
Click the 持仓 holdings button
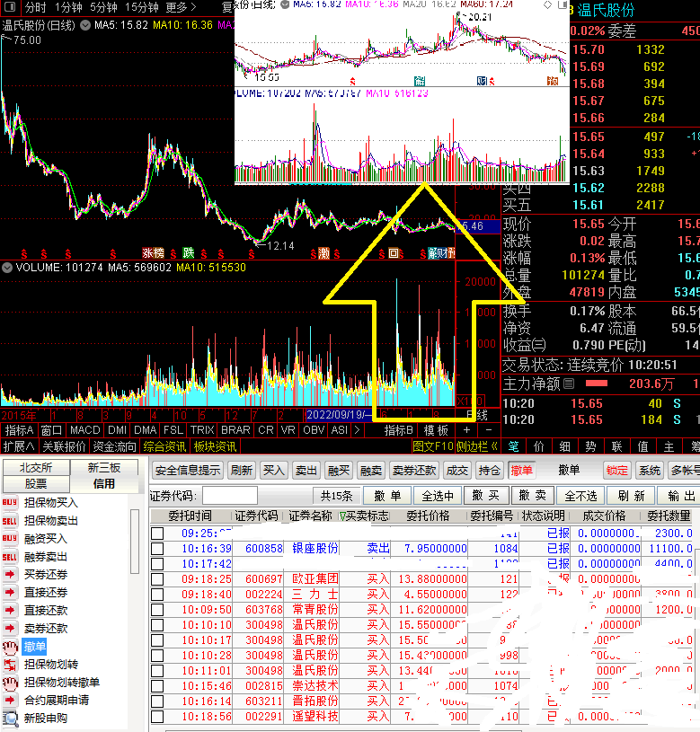coord(490,471)
